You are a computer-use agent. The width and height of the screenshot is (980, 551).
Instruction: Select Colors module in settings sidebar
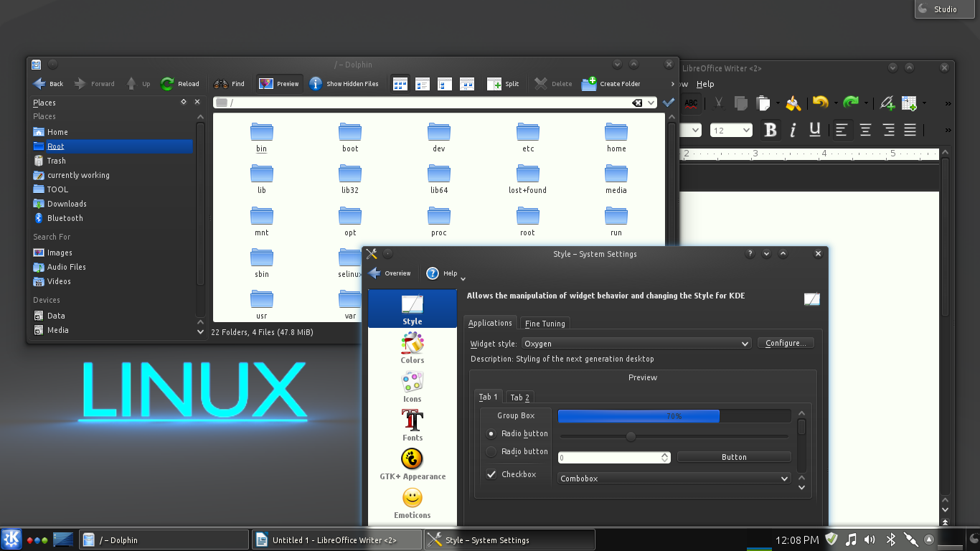[413, 349]
